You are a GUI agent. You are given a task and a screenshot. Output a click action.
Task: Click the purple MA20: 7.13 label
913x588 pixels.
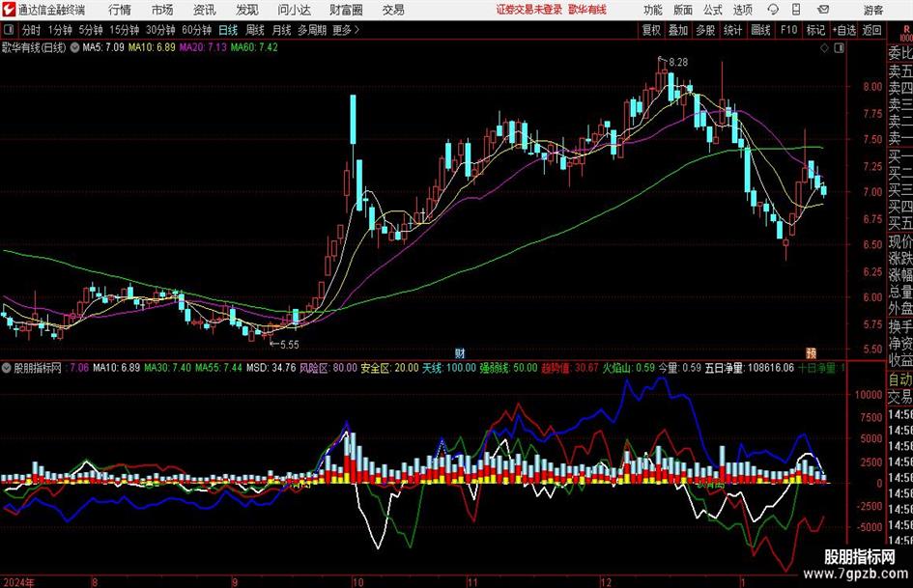tap(203, 47)
